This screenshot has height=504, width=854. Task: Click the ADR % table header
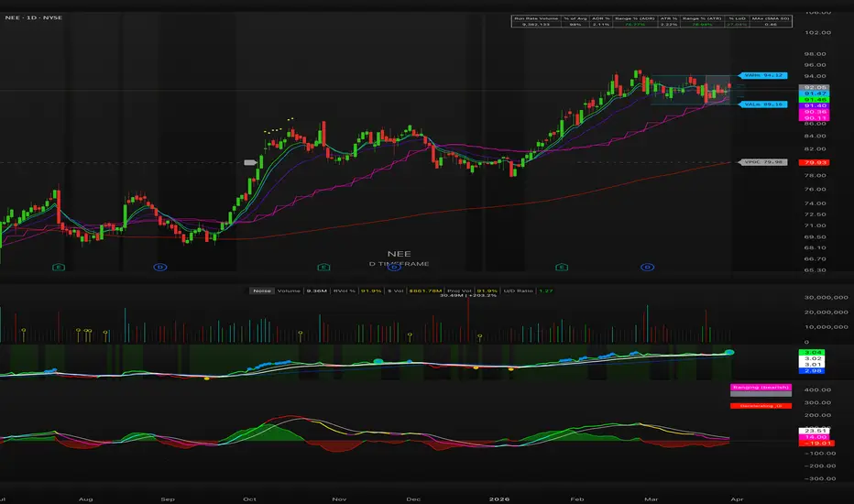click(x=601, y=18)
